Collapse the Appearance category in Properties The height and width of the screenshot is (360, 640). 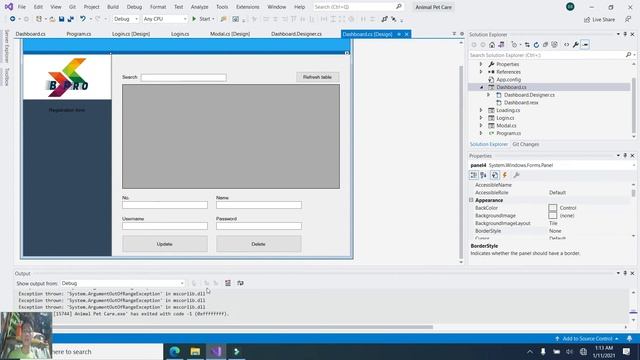[x=471, y=200]
